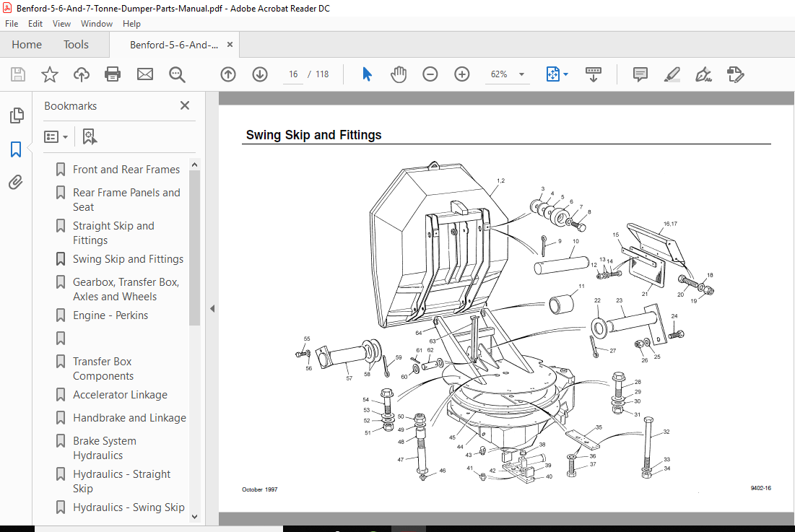795x532 pixels.
Task: Go to Hydraulics - Straight Skip bookmark
Action: [122, 481]
